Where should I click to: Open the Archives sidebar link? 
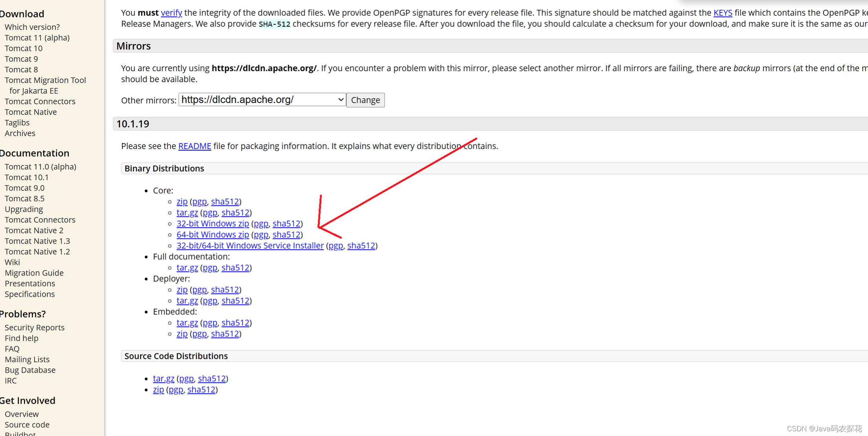point(20,133)
